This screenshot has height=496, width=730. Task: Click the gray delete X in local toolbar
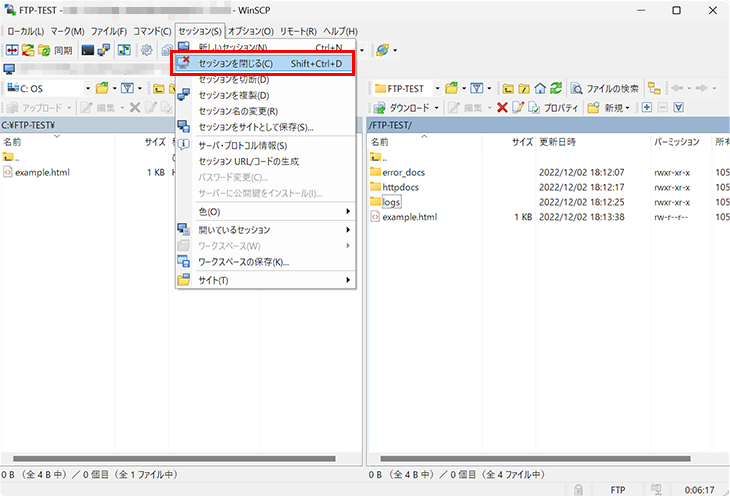(135, 108)
